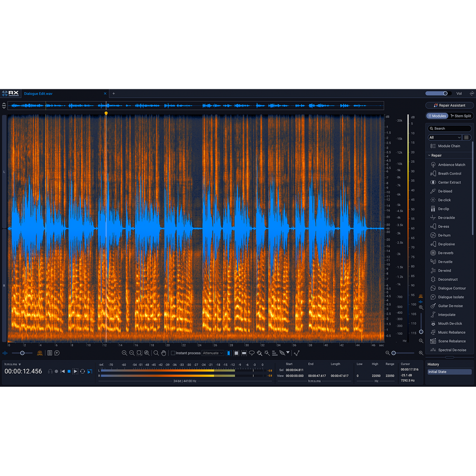476x476 pixels.
Task: Switch to the Modules tab
Action: click(x=437, y=116)
